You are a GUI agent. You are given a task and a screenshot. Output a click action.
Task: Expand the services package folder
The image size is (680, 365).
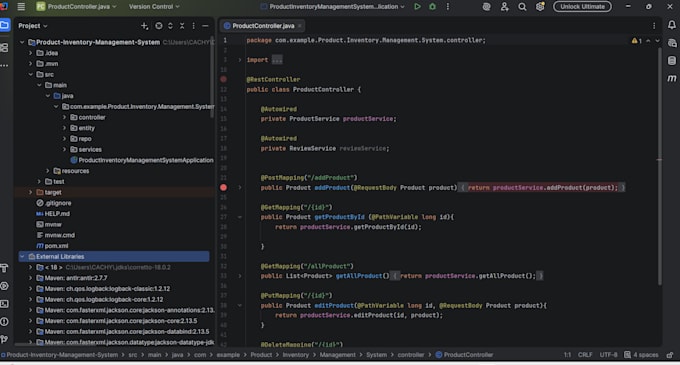[64, 149]
